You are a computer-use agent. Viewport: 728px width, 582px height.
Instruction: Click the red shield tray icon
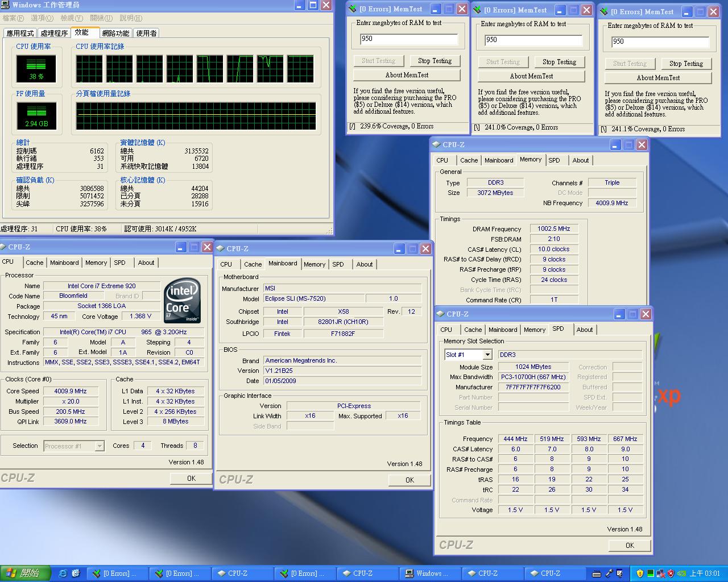coord(671,573)
